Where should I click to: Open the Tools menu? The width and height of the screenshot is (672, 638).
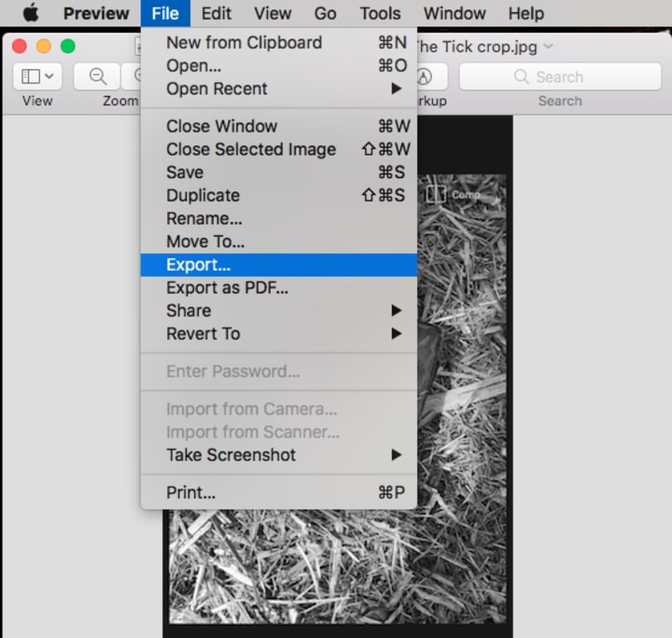tap(380, 13)
